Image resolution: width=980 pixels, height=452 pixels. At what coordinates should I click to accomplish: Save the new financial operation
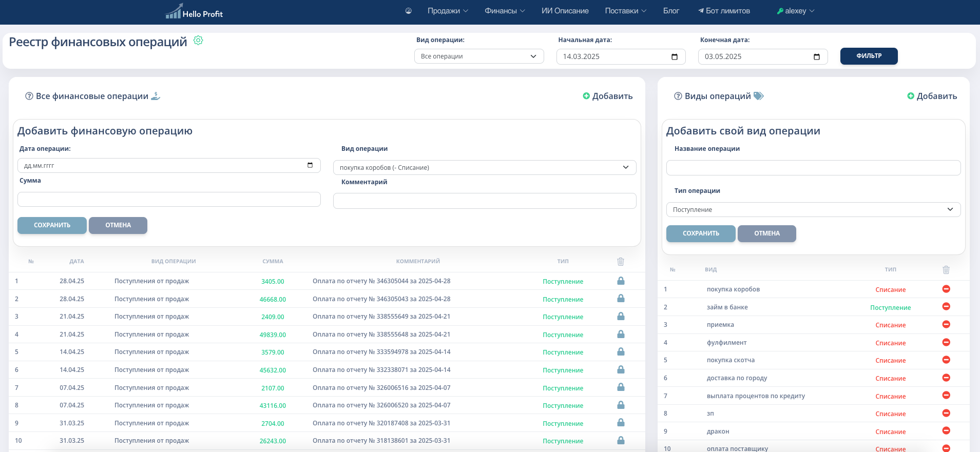(x=52, y=225)
